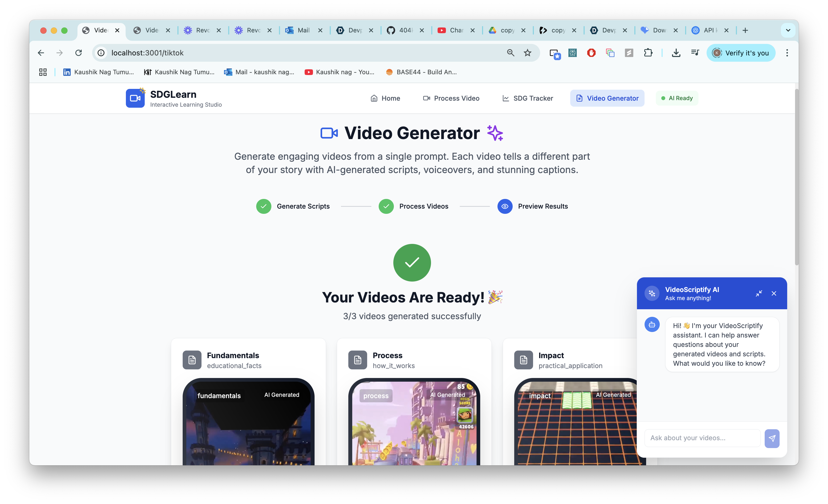Navigate to SDG Tracker tab
The height and width of the screenshot is (504, 828).
[528, 98]
